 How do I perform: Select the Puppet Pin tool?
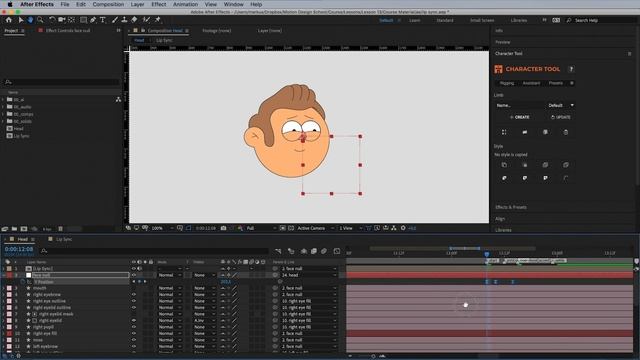pos(158,20)
